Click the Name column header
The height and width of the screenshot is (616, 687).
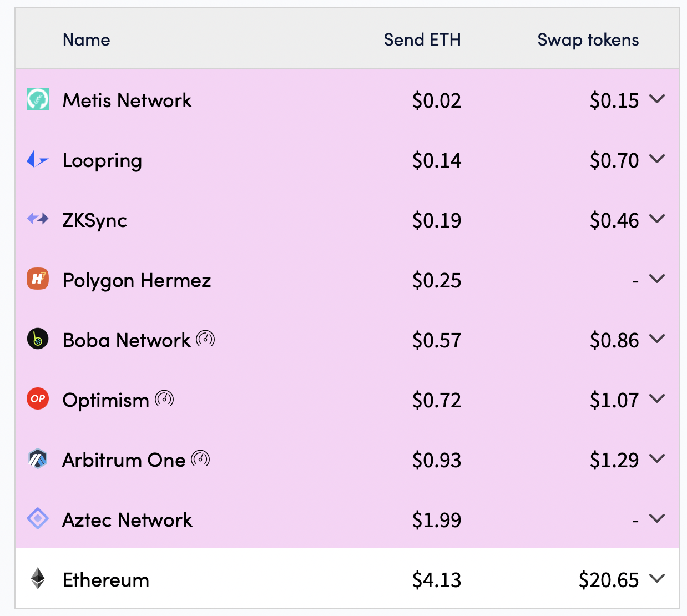click(87, 40)
